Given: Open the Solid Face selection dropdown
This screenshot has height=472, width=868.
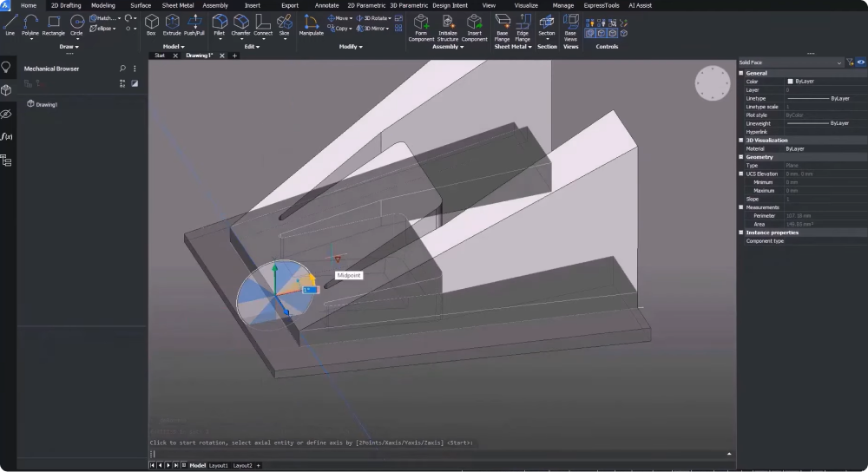Looking at the screenshot, I should tap(839, 62).
